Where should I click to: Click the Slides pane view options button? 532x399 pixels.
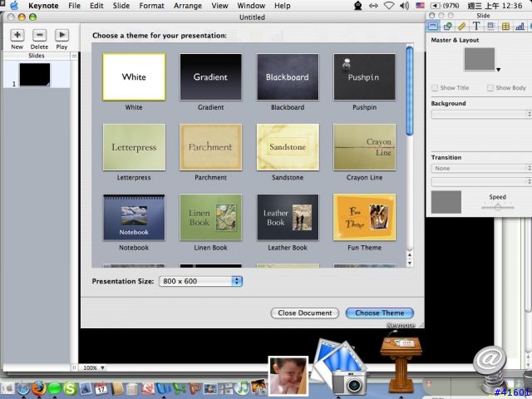tap(74, 56)
